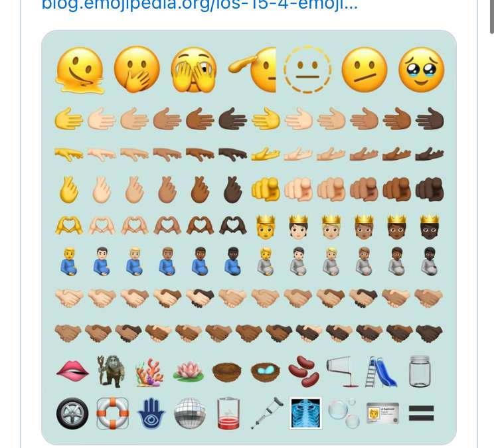Image resolution: width=498 pixels, height=448 pixels.
Task: Click the face holding back tears emoji
Action: (x=420, y=69)
